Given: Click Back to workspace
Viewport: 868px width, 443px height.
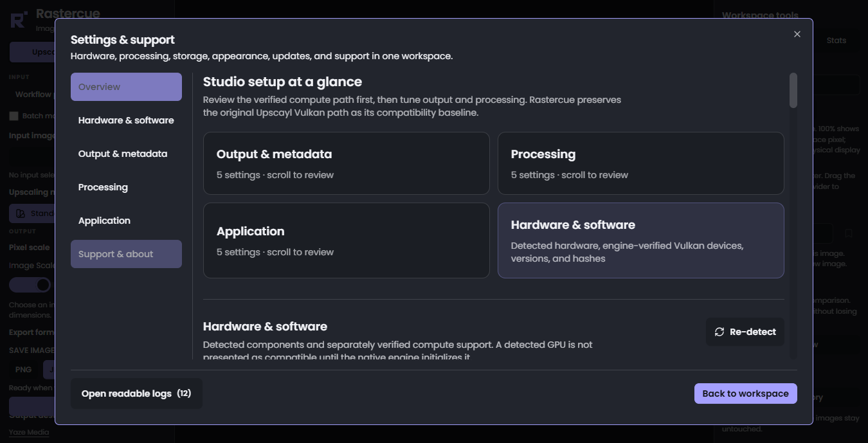Looking at the screenshot, I should [x=745, y=393].
